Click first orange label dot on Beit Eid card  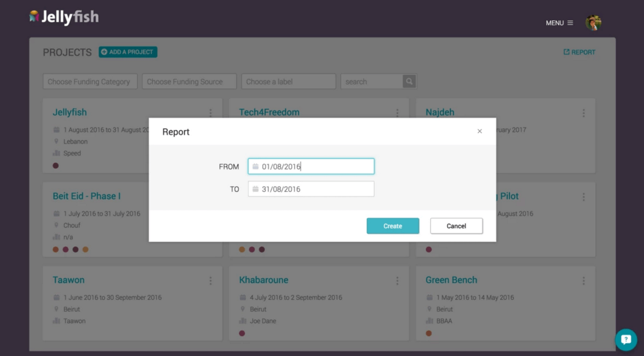tap(56, 249)
